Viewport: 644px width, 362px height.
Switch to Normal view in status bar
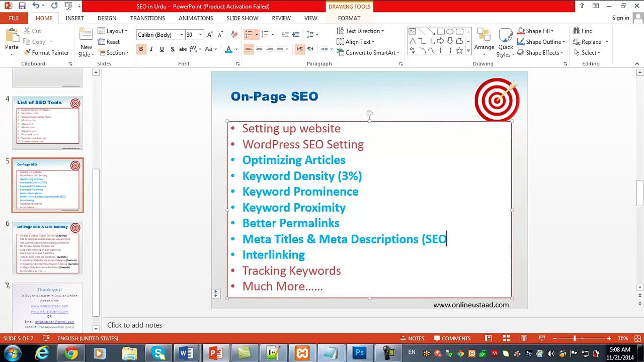[x=489, y=338]
